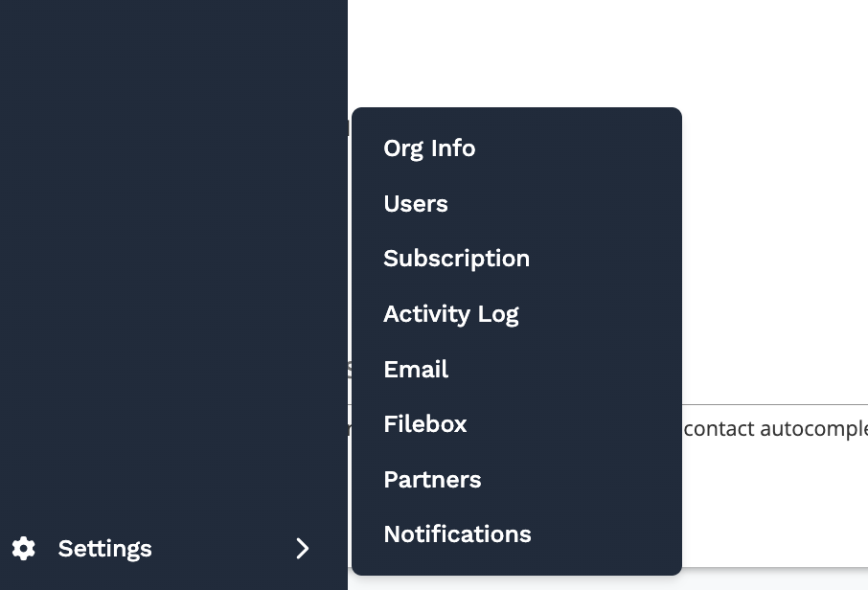This screenshot has width=868, height=590.
Task: Select the Partners menu item
Action: (432, 480)
